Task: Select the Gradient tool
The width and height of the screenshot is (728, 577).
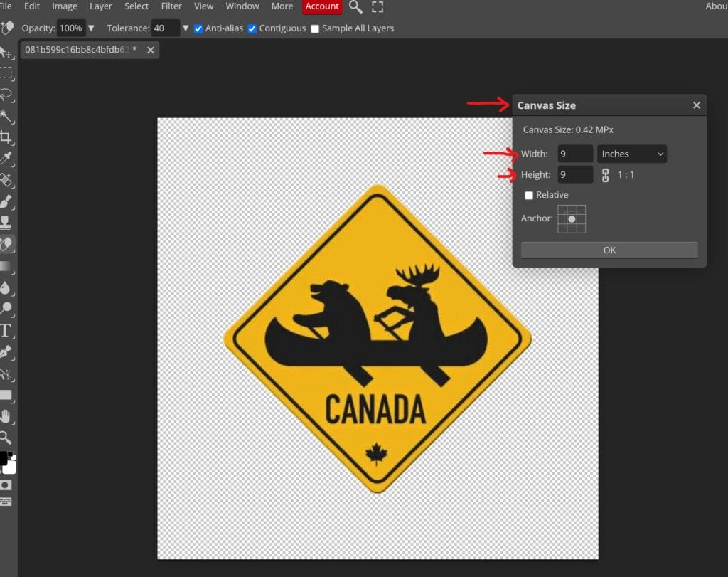Action: [6, 266]
